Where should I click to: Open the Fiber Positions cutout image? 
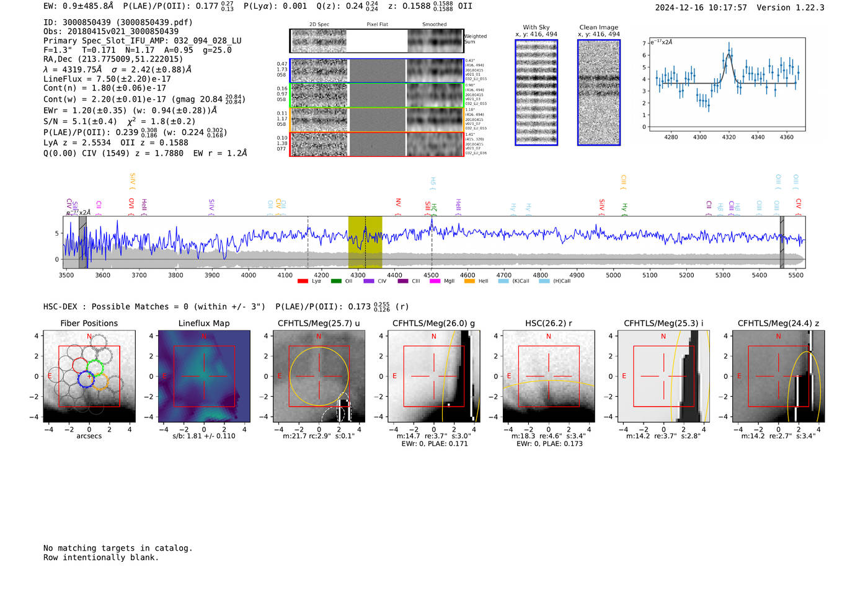(x=89, y=376)
